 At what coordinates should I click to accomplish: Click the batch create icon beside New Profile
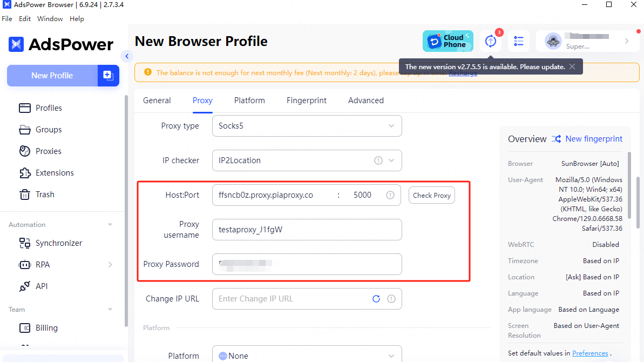click(x=108, y=76)
